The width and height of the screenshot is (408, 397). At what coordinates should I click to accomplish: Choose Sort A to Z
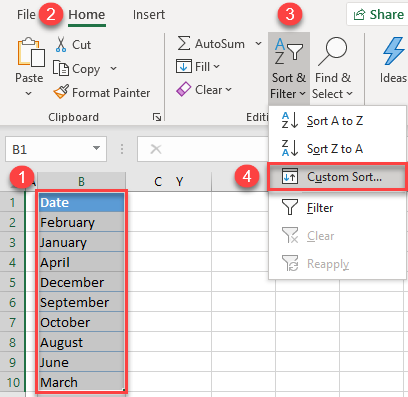click(337, 121)
